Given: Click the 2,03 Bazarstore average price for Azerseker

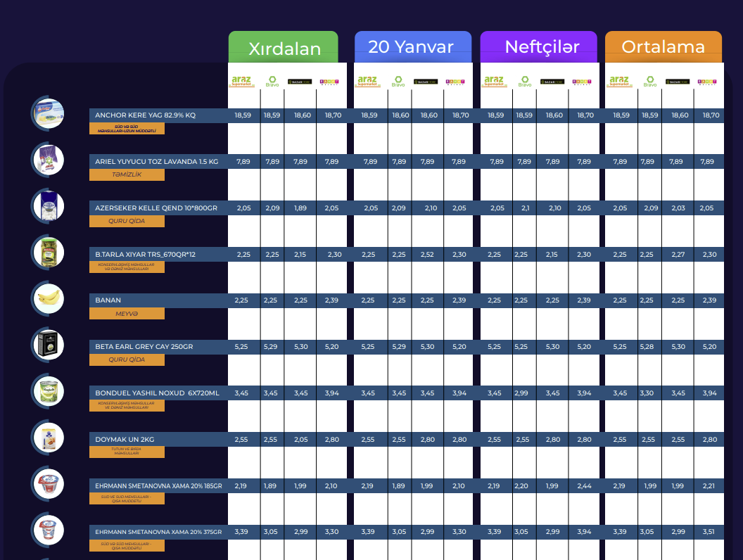Looking at the screenshot, I should click(678, 208).
